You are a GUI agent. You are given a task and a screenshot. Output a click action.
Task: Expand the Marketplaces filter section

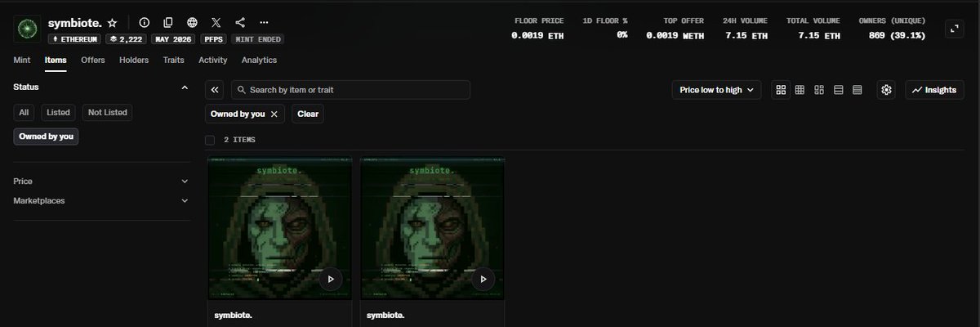[x=101, y=200]
